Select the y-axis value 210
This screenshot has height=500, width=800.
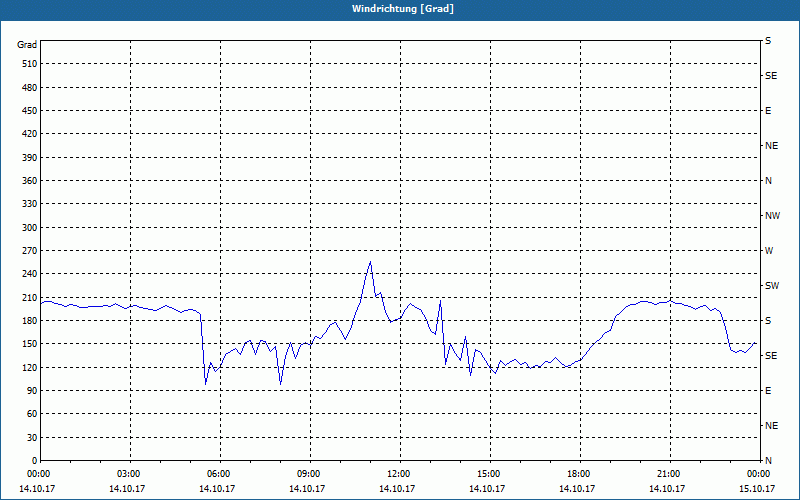[30, 297]
